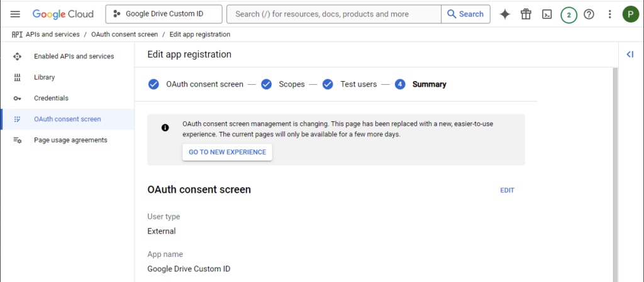
Task: Click EDIT next to OAuth consent screen
Action: coord(508,190)
